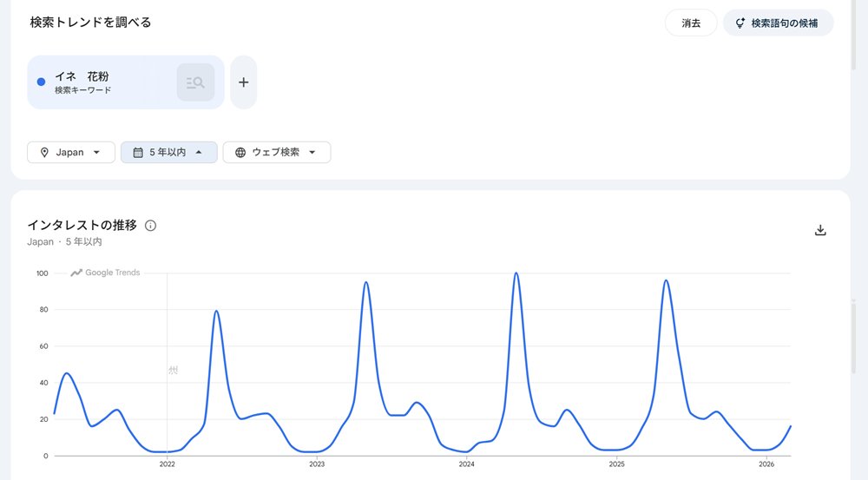868x480 pixels.
Task: Click the globe icon beside ウェブ検索
Action: click(240, 153)
